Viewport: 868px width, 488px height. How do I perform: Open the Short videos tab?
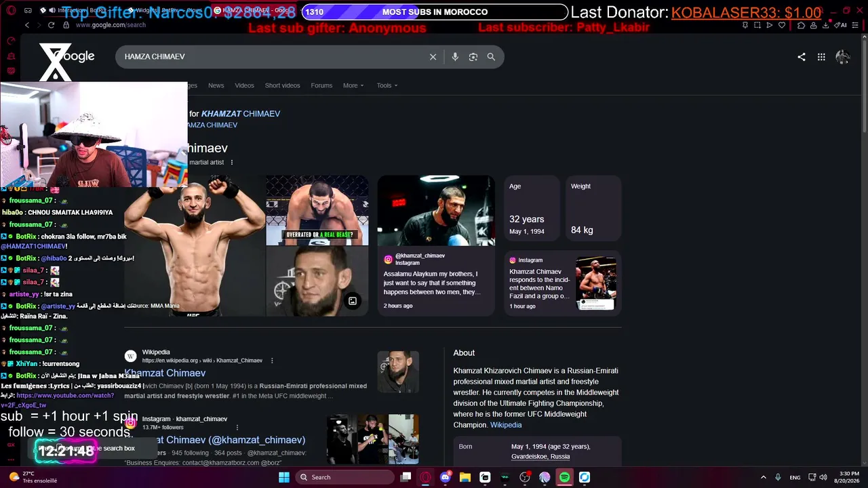pos(282,85)
